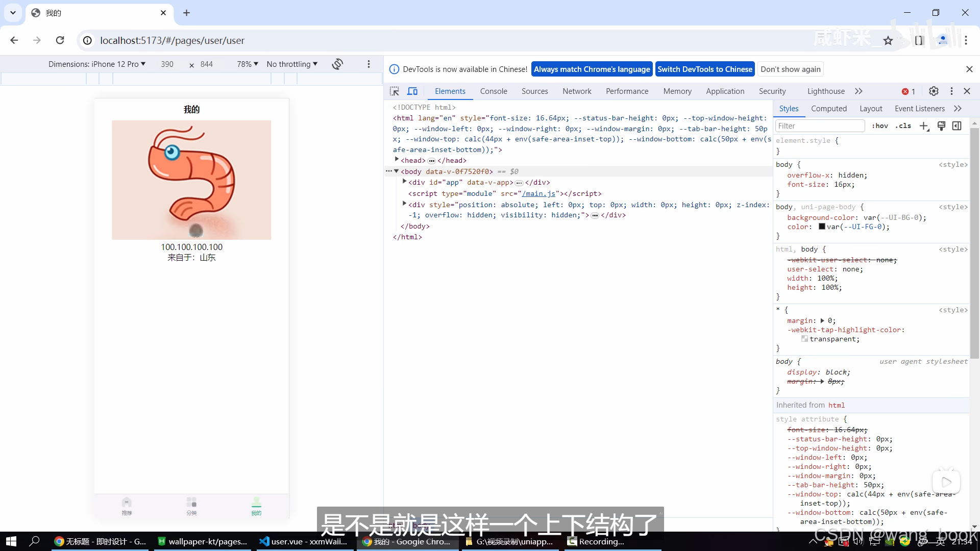Toggle the .cls element classes panel
This screenshot has width=980, height=551.
tap(903, 126)
